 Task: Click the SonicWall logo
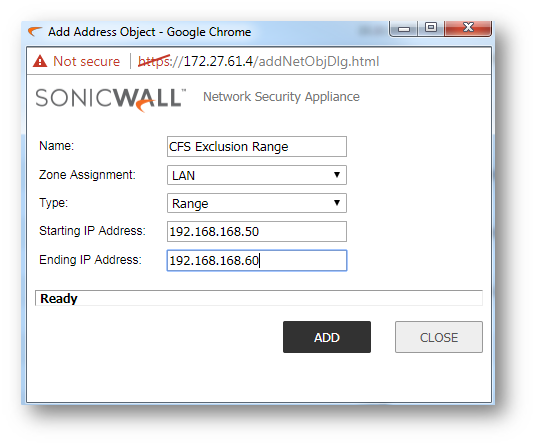[x=110, y=99]
